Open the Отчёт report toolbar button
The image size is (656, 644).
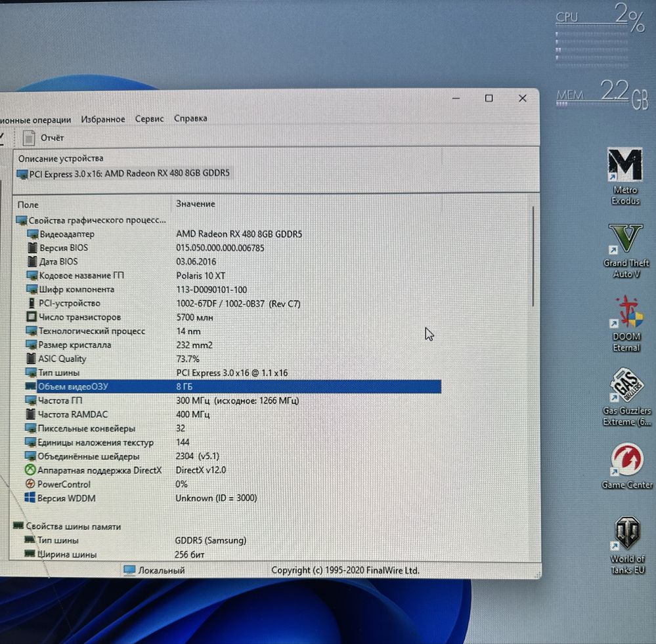[x=43, y=138]
